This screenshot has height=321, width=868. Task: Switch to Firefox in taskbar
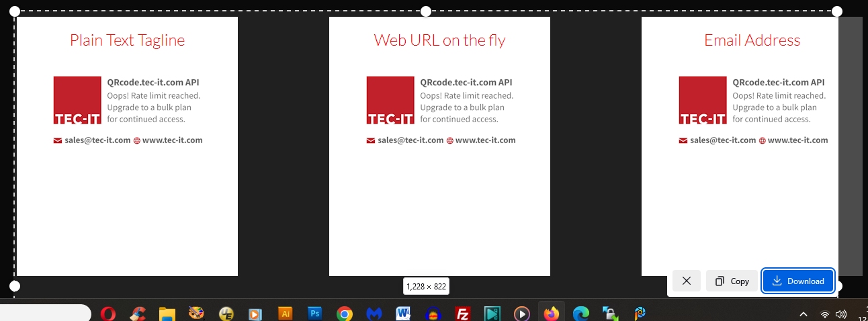[551, 314]
